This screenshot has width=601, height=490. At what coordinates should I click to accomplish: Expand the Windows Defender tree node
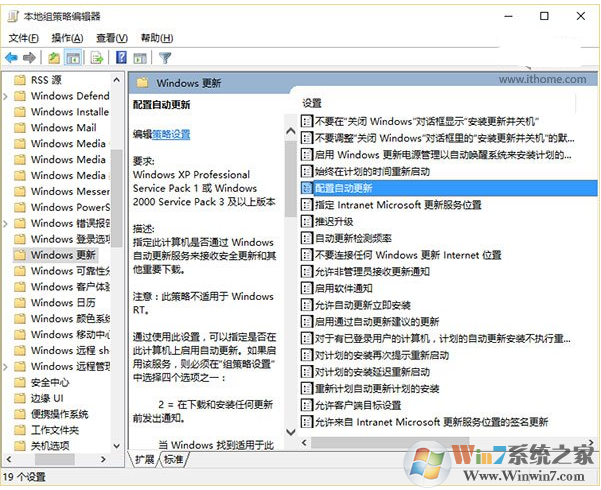click(6, 96)
